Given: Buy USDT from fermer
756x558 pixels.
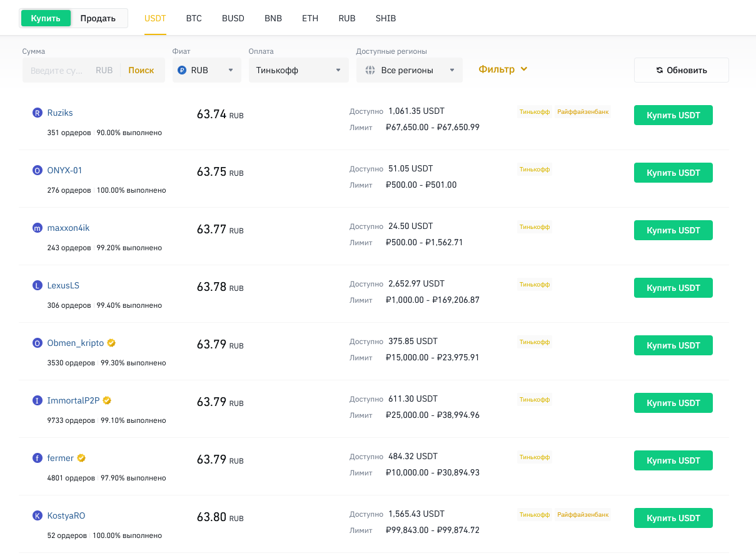Looking at the screenshot, I should click(x=673, y=460).
